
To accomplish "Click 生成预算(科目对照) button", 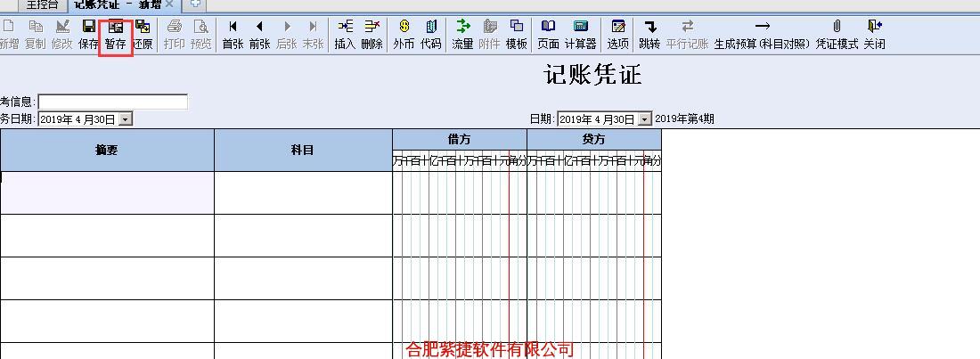I will 762,34.
